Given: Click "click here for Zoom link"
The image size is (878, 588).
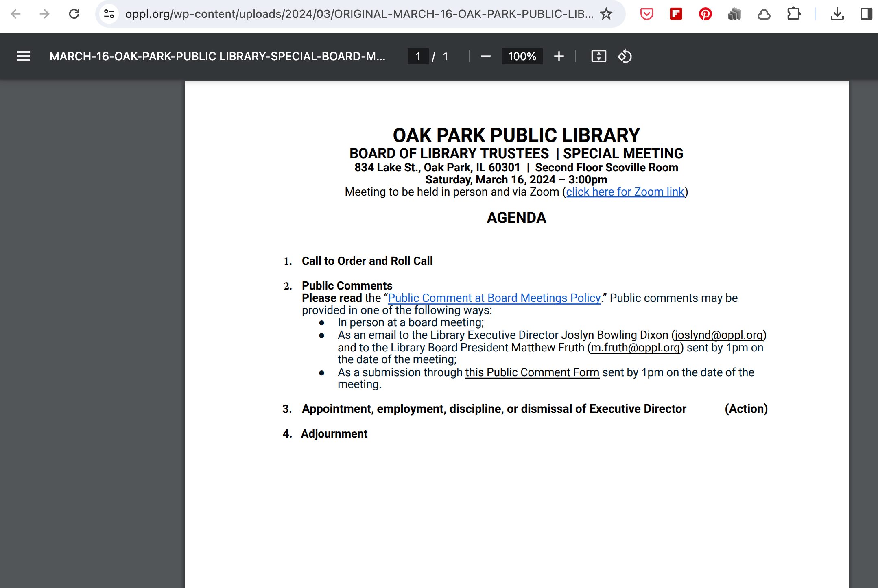Looking at the screenshot, I should (x=625, y=192).
